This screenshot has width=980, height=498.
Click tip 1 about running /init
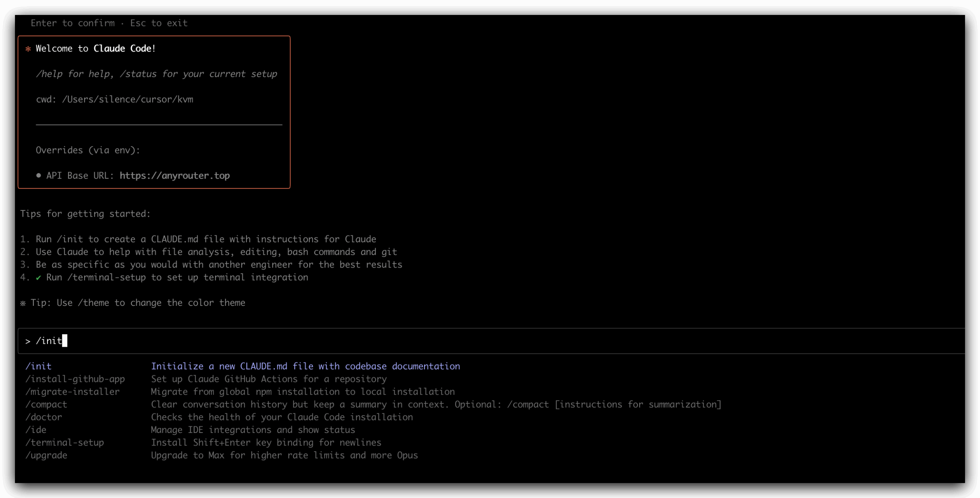[198, 239]
